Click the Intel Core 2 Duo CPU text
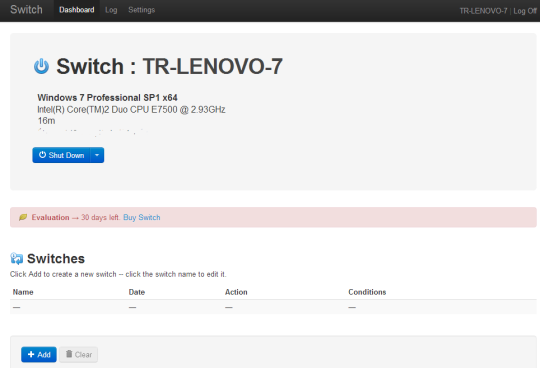 tap(131, 110)
